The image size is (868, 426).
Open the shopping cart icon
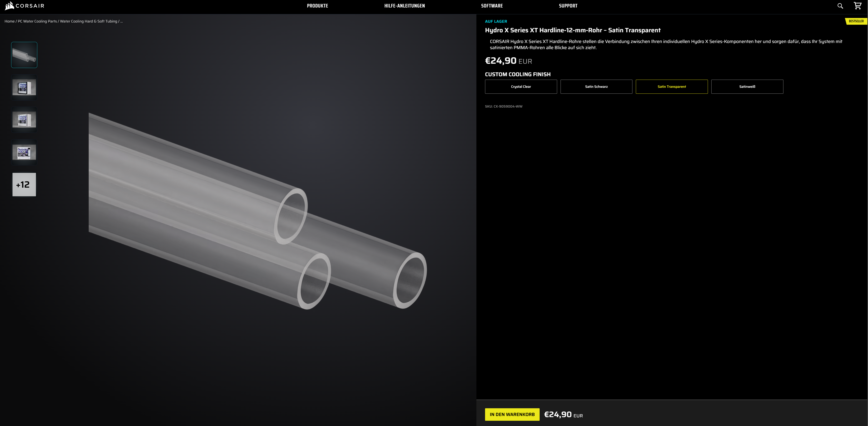tap(858, 6)
